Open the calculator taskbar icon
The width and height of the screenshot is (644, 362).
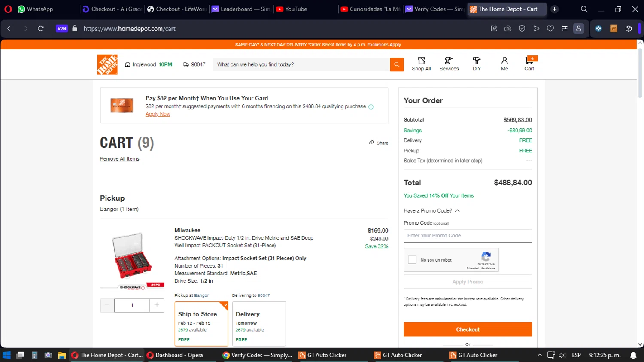pos(34,355)
